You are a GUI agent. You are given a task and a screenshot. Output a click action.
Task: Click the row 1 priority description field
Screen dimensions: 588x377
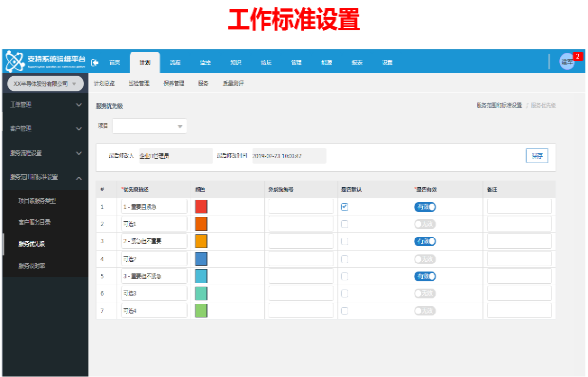point(154,207)
